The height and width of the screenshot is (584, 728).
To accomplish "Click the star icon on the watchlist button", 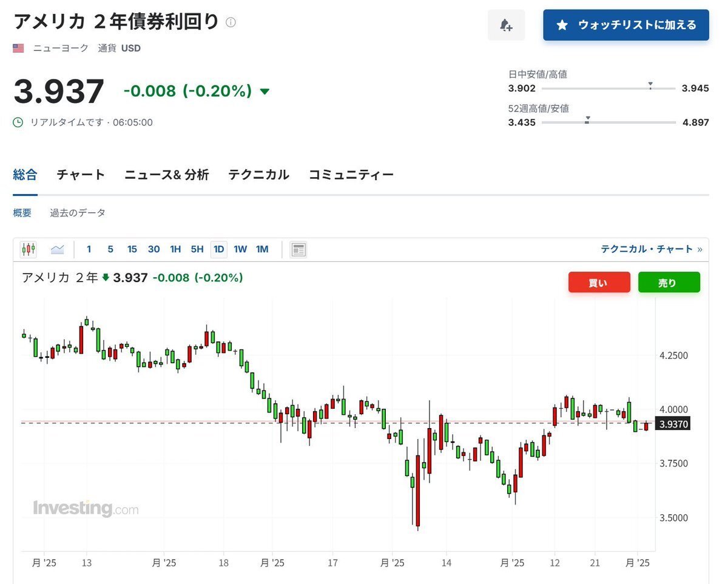I will click(562, 25).
